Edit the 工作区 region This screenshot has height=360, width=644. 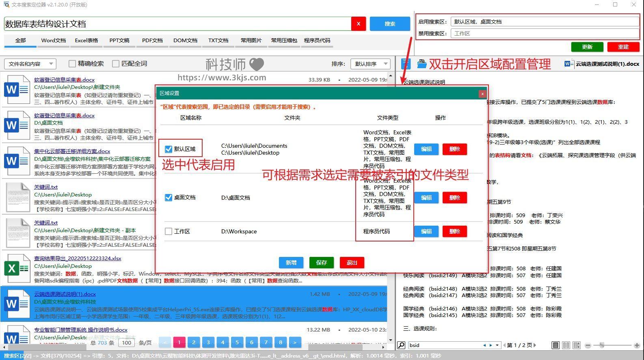point(426,231)
